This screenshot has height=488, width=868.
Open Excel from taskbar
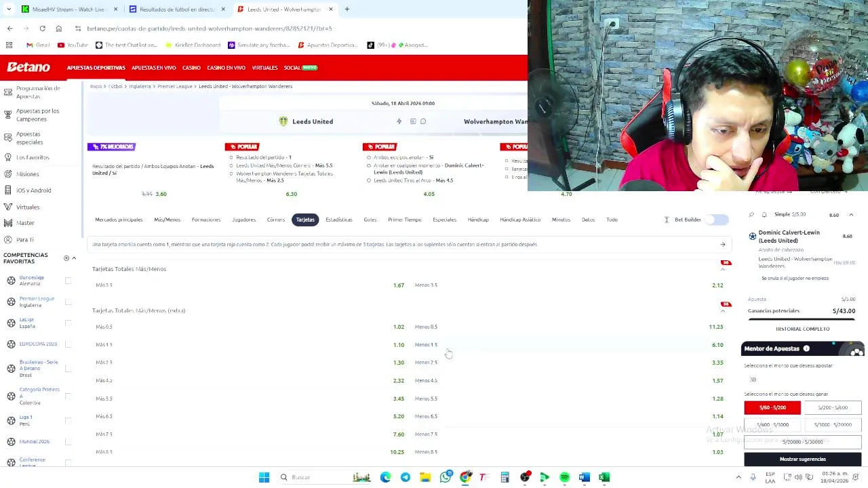tap(604, 477)
